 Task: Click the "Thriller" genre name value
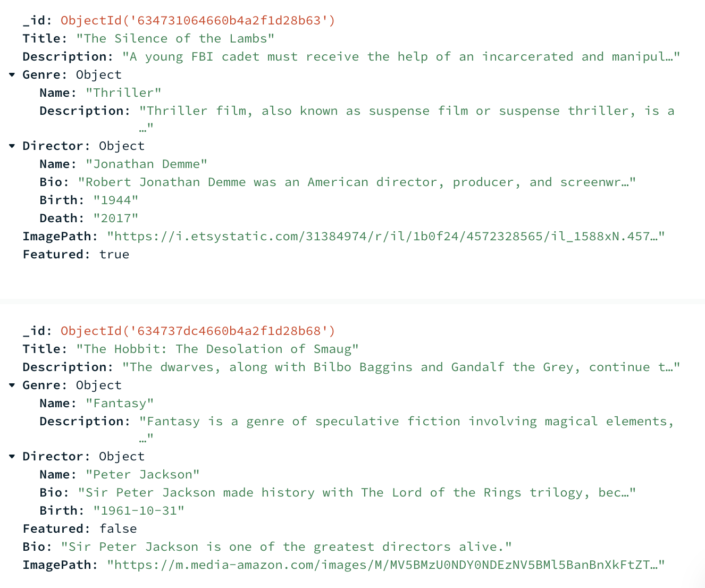(123, 93)
